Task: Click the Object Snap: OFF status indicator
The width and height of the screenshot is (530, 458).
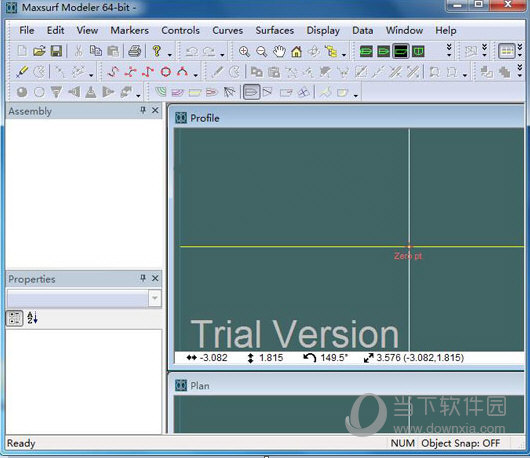Action: click(x=460, y=443)
